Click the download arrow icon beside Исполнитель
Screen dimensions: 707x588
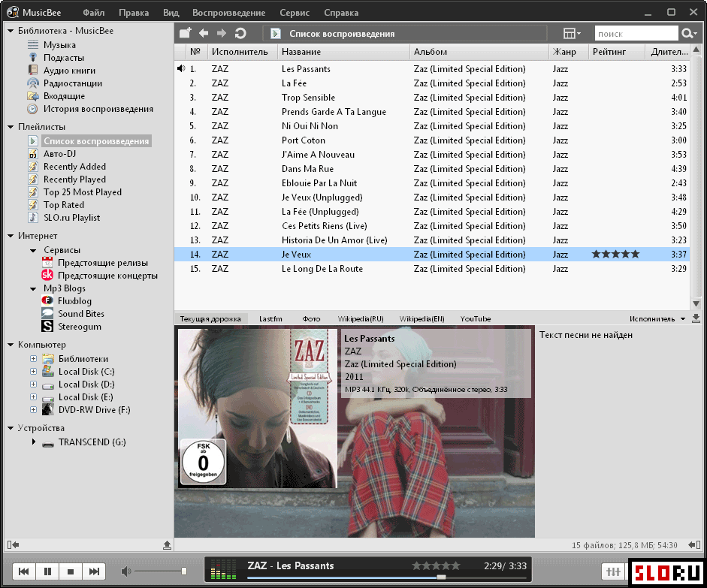(696, 318)
